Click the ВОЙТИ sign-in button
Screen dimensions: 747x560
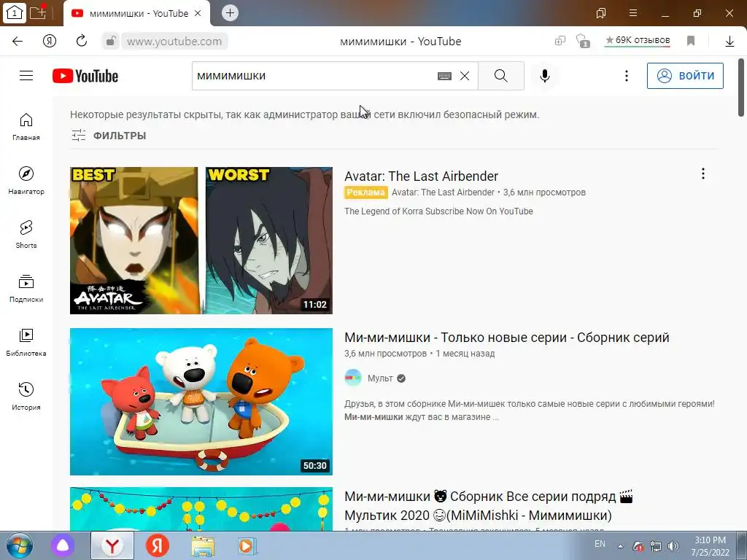point(685,76)
